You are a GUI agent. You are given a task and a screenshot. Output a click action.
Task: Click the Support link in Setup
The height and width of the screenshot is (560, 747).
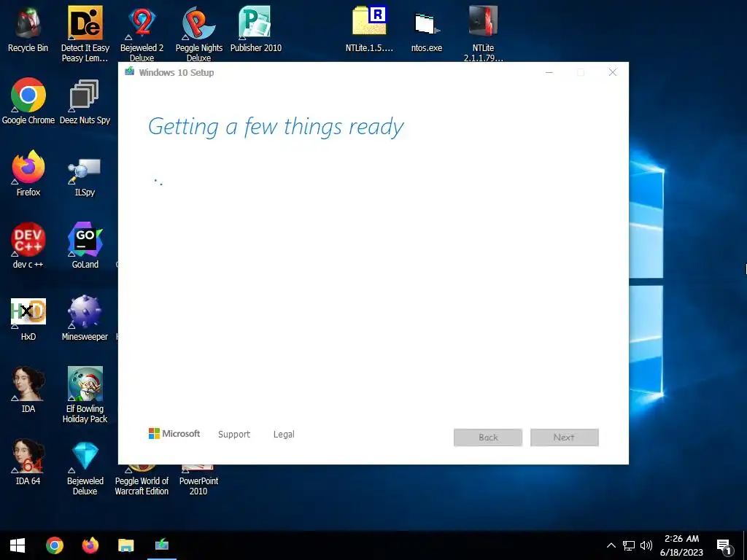234,435
